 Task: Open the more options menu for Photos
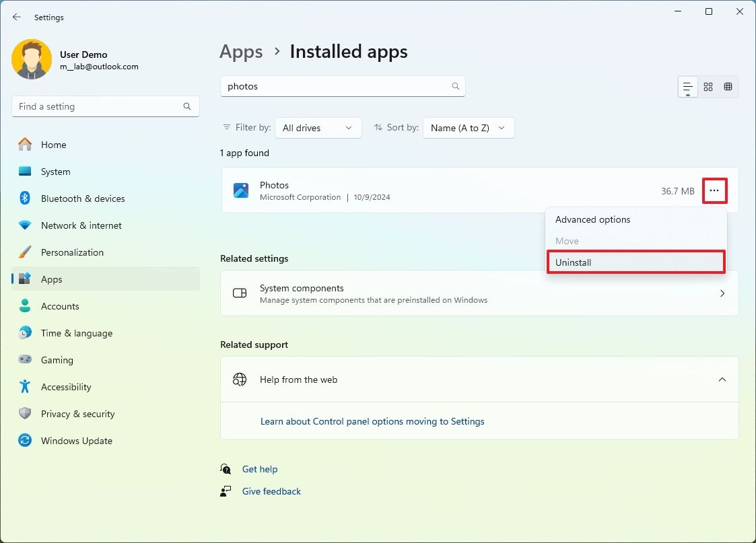point(714,190)
